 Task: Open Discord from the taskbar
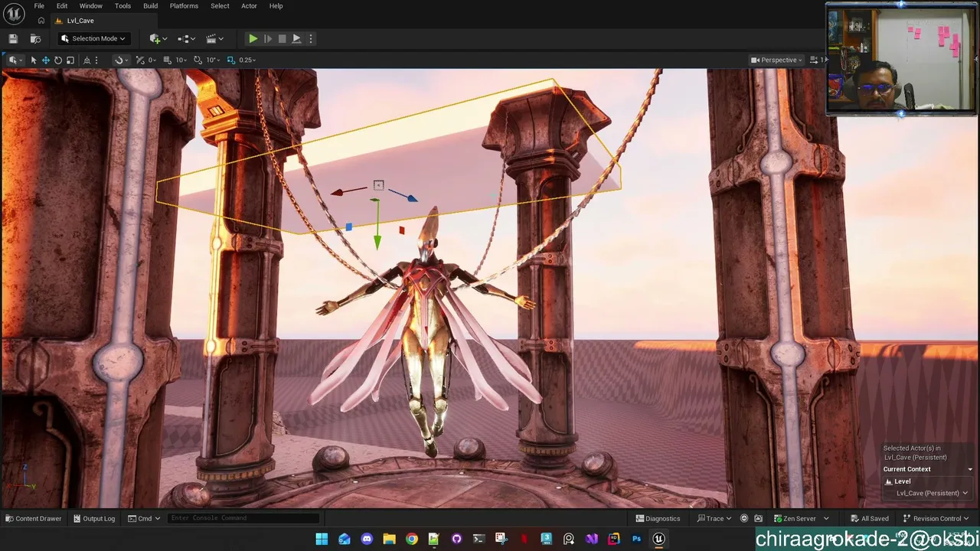tap(367, 539)
